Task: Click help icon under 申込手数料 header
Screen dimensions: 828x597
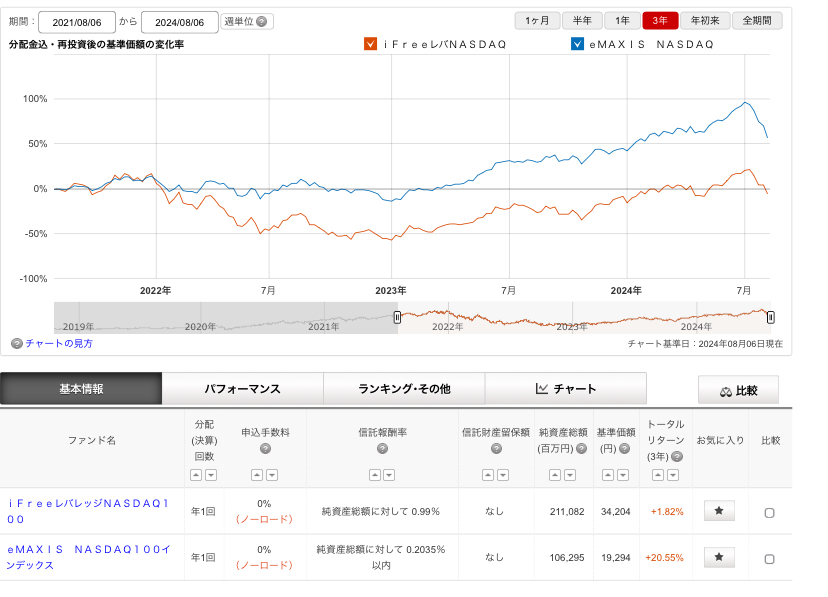Action: point(266,449)
